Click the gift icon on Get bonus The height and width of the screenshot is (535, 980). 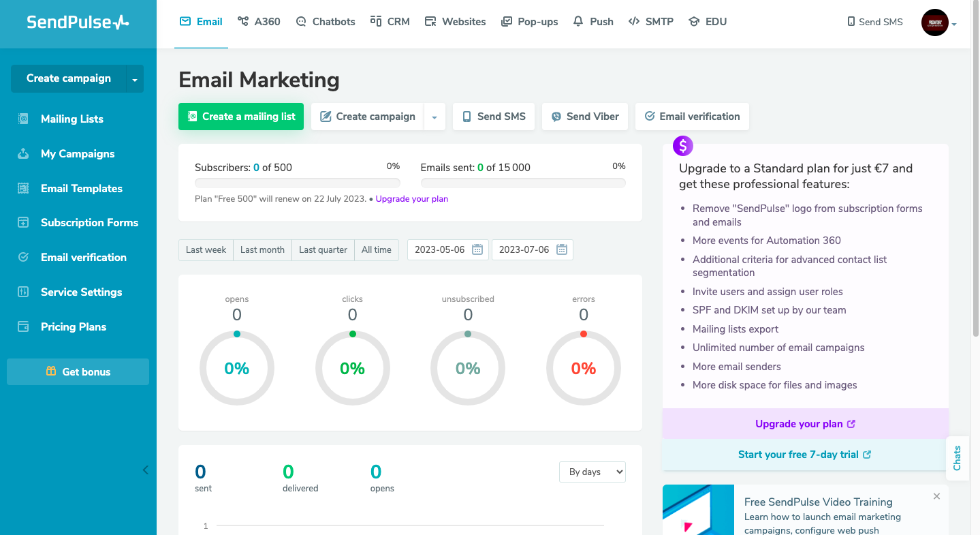tap(51, 371)
